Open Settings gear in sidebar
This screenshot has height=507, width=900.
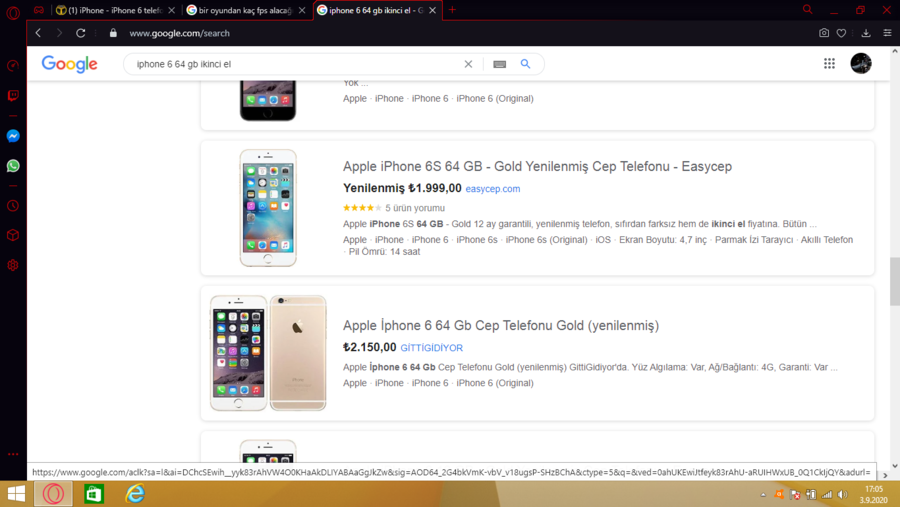13,265
